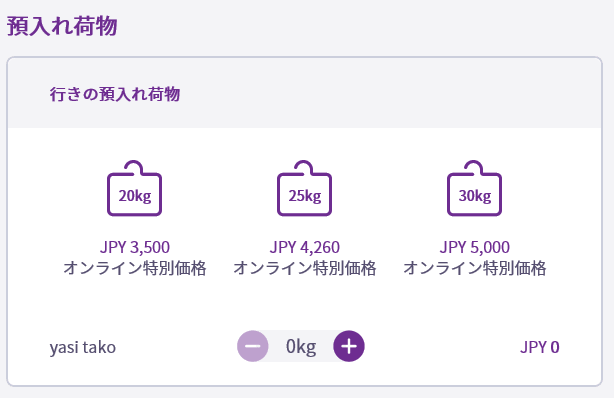Click オンライン特別価格 under 20kg option

coord(135,268)
